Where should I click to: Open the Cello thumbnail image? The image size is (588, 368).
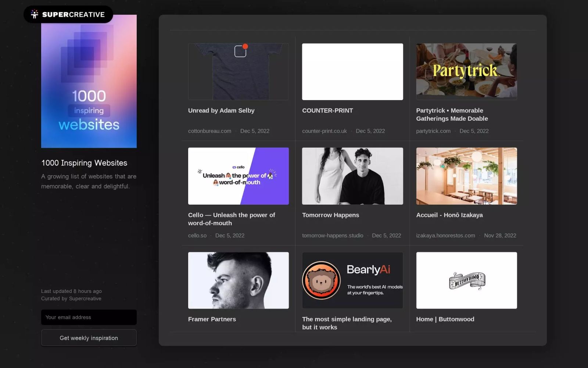click(x=239, y=176)
